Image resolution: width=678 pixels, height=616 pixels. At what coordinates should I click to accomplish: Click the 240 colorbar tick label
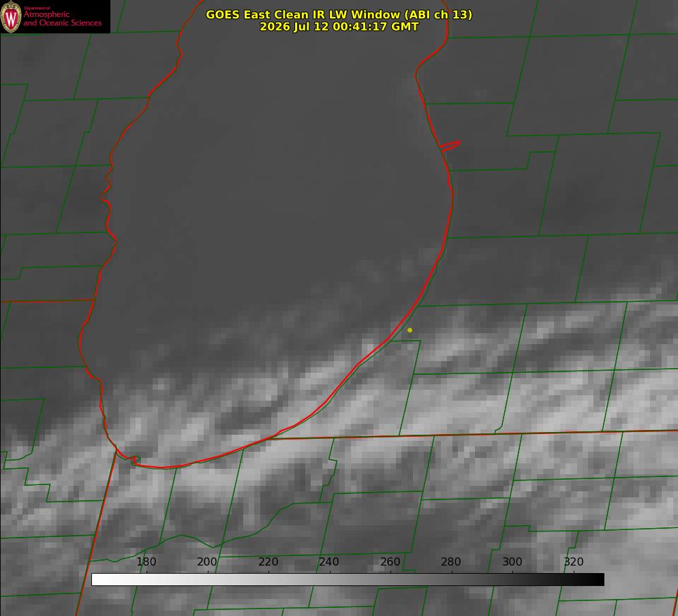point(329,561)
